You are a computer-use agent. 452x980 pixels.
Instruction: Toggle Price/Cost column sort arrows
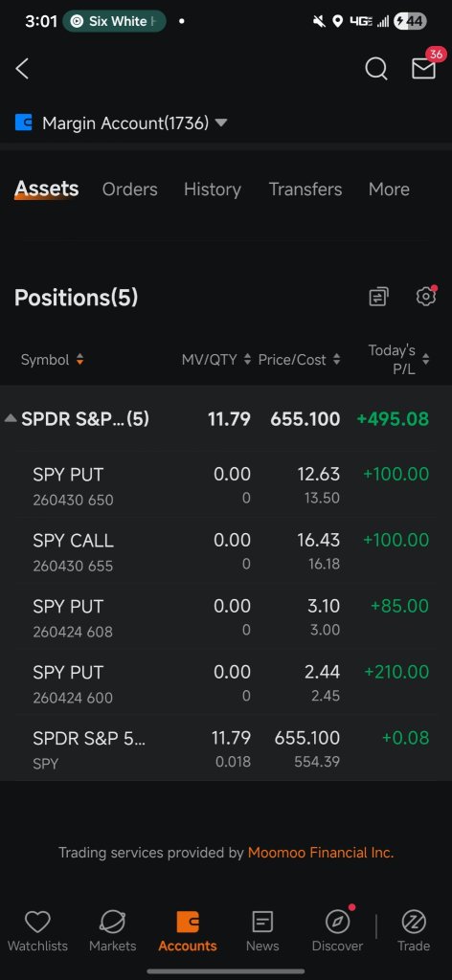pos(300,360)
